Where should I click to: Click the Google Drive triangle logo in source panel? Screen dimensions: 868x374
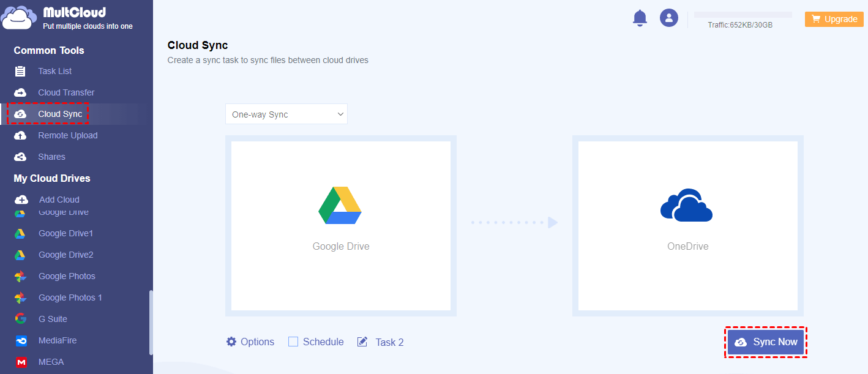point(340,205)
